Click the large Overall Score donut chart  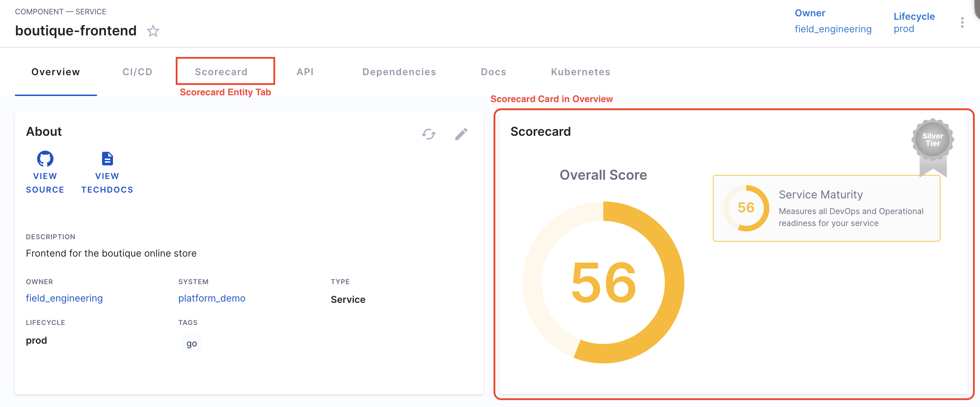[x=603, y=282]
